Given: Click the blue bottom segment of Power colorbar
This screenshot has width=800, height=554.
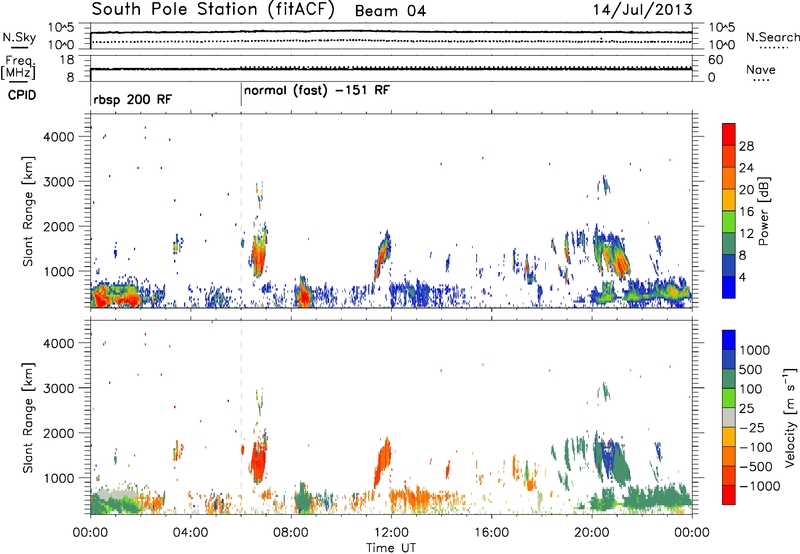Looking at the screenshot, I should [x=729, y=287].
